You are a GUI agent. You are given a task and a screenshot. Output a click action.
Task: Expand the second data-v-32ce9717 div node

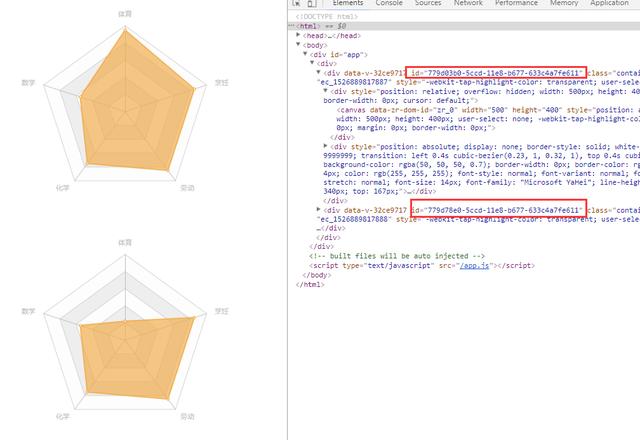click(x=318, y=209)
